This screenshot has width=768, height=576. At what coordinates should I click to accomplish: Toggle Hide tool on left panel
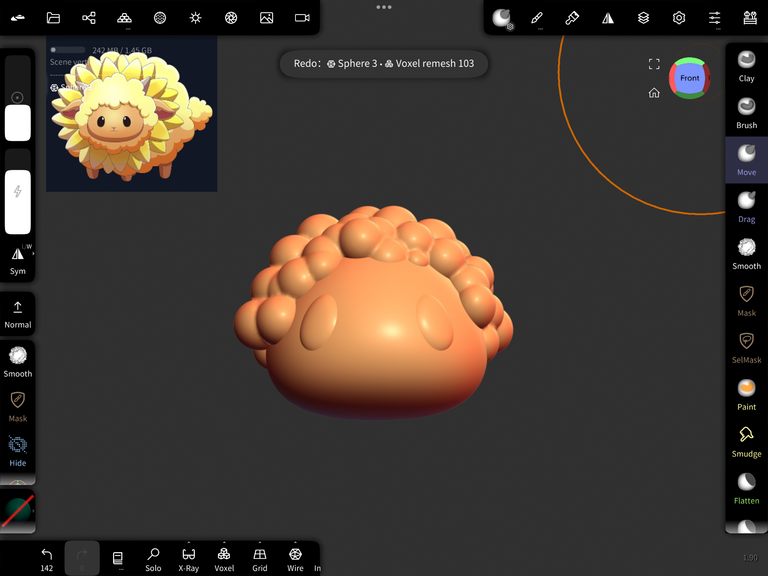pos(18,451)
